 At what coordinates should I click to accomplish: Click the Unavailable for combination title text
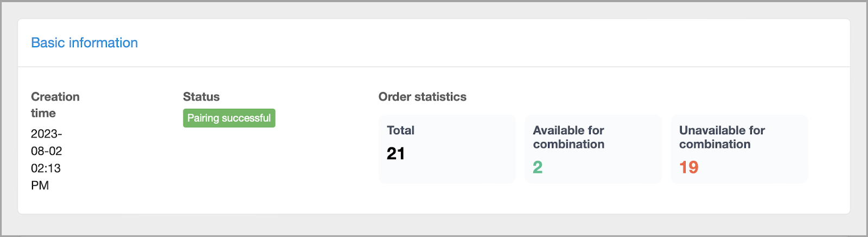coord(722,138)
